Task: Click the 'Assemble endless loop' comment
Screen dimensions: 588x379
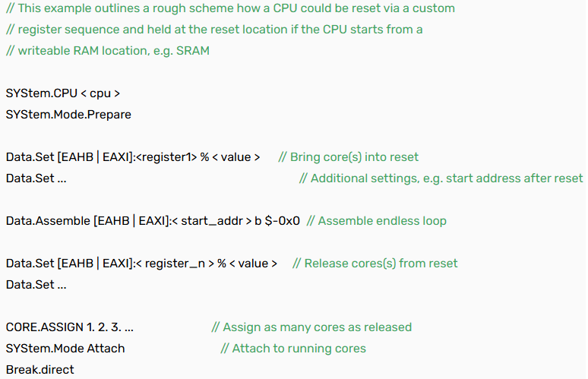Action: pyautogui.click(x=377, y=221)
